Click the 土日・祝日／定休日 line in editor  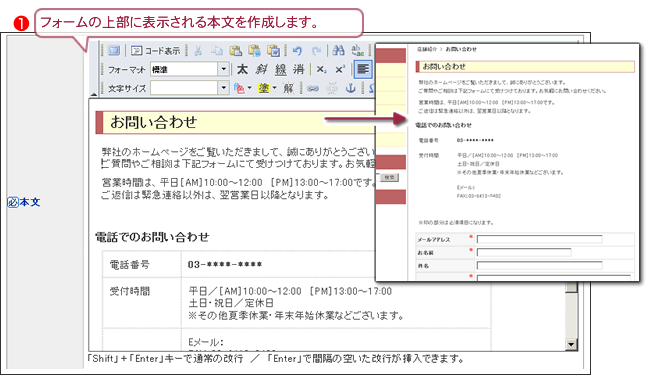click(231, 303)
